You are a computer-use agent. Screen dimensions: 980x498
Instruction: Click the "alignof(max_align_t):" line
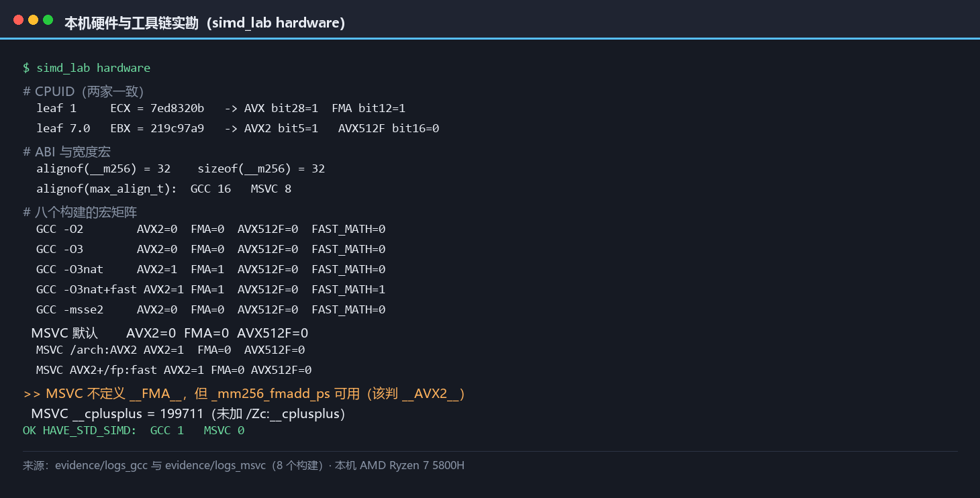coord(164,189)
